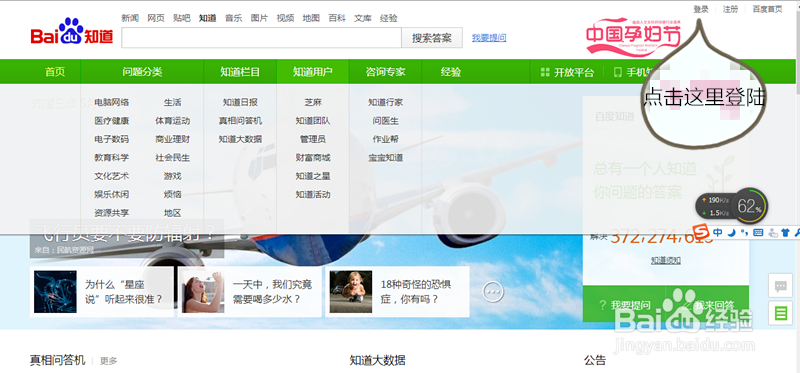The image size is (800, 373).
Task: Click the wrench settings icon in Sogou toolbar
Action: [796, 233]
